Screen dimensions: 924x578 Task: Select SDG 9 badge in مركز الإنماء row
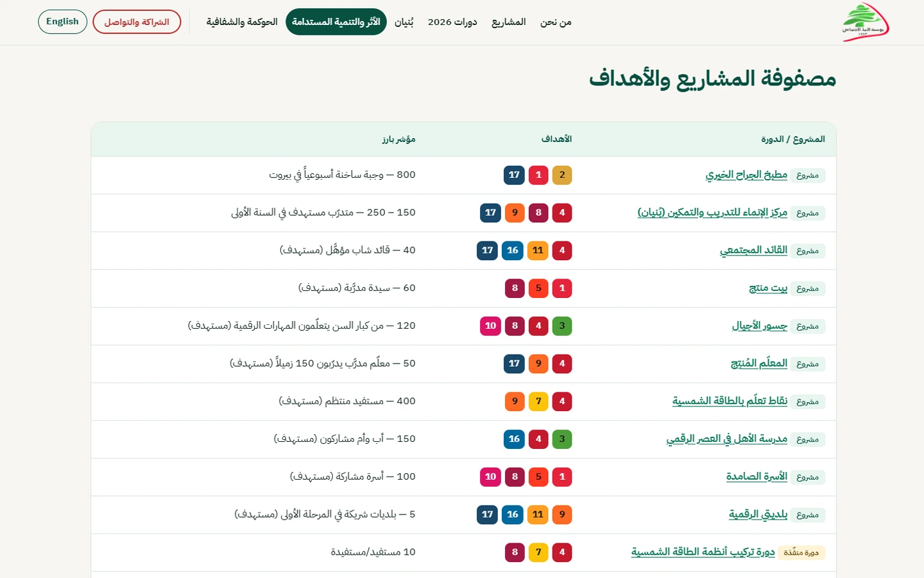(515, 213)
